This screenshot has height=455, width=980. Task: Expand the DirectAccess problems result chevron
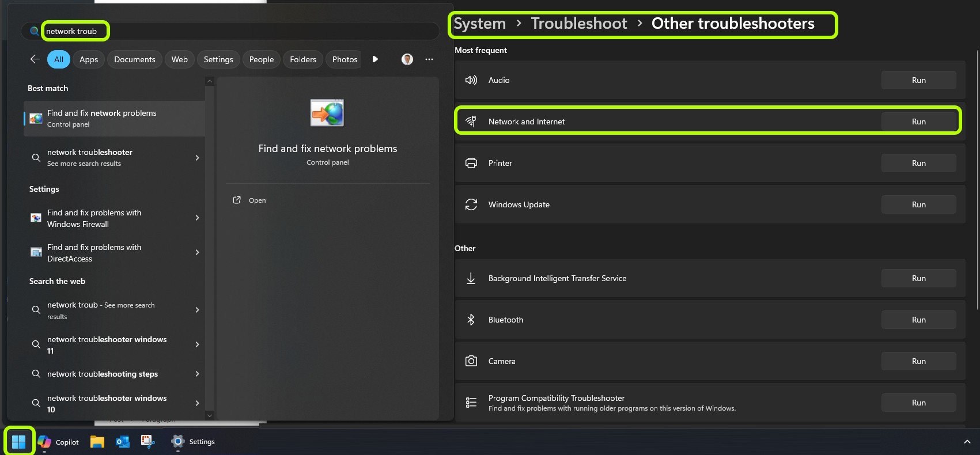pyautogui.click(x=197, y=252)
